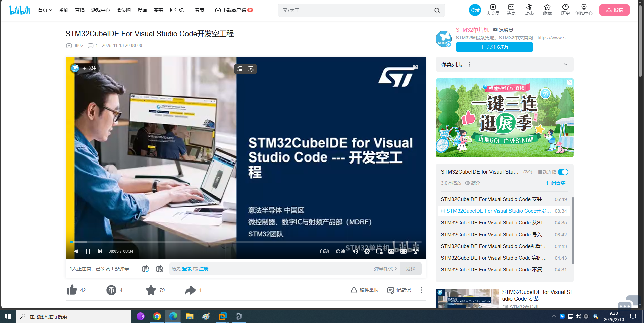644x323 pixels.
Task: Open player settings gear icon
Action: click(x=367, y=251)
